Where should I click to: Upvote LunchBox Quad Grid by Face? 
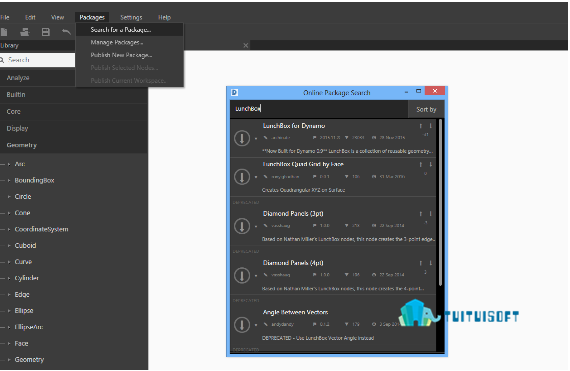[x=421, y=165]
